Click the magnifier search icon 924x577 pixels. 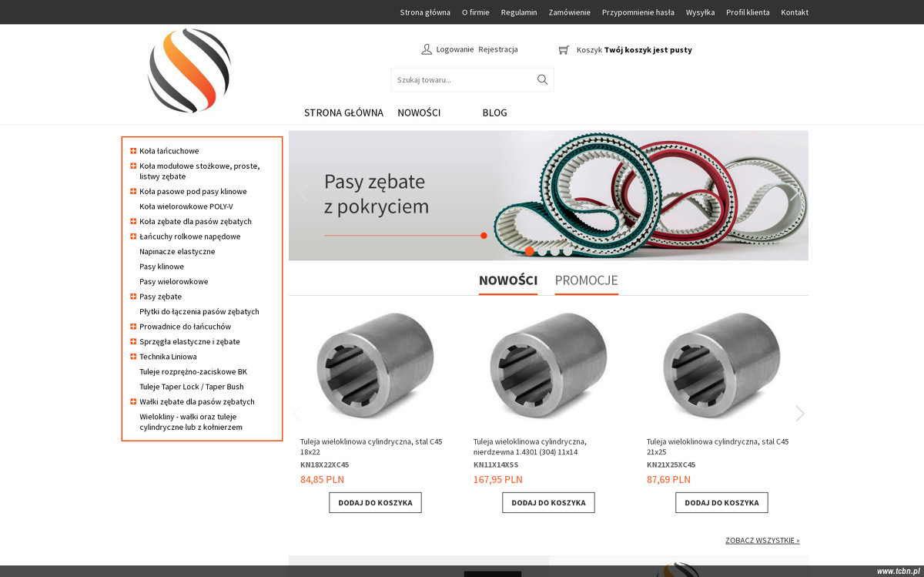(x=542, y=79)
